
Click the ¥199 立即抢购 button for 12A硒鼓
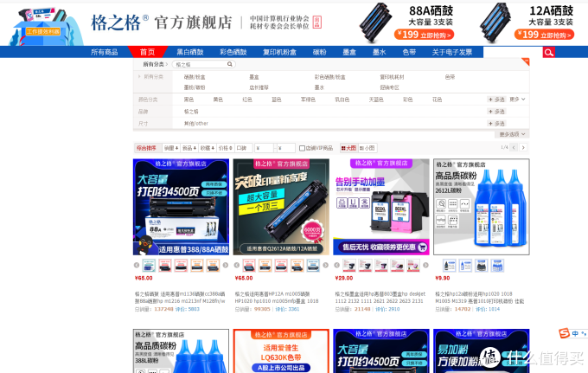tap(544, 35)
